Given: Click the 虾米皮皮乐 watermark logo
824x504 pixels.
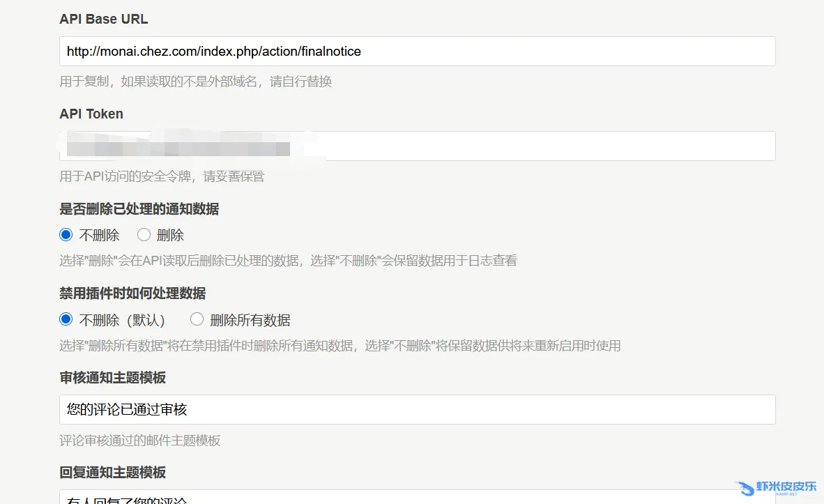Looking at the screenshot, I should [x=776, y=487].
